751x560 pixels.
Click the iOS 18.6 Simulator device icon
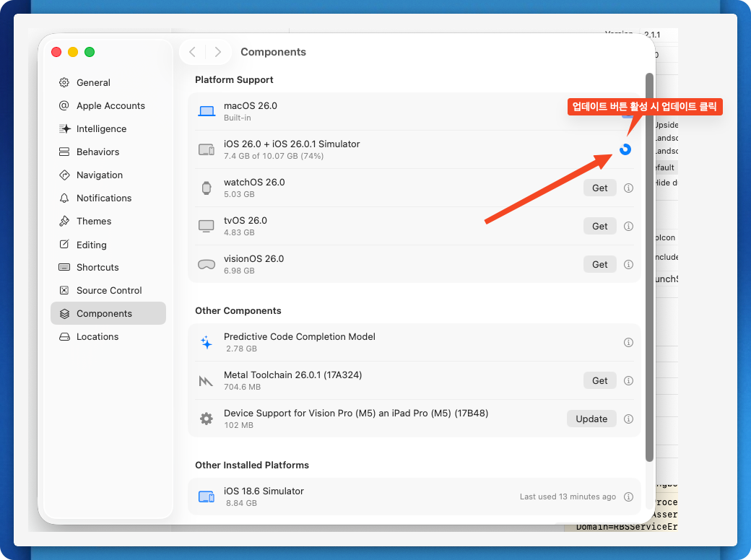click(207, 496)
